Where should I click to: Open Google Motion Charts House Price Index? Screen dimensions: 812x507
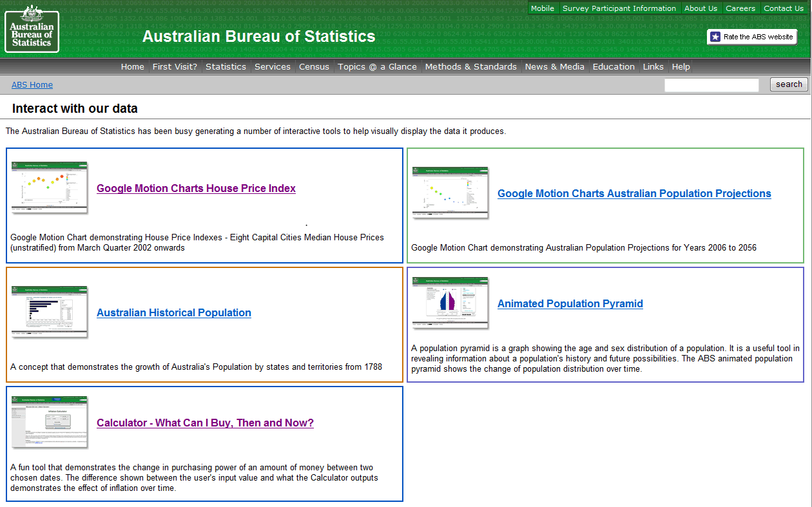coord(196,188)
